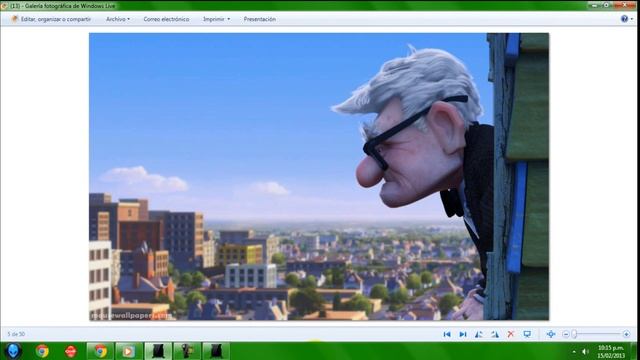640x360 pixels.
Task: Start Presentación slideshow
Action: point(260,19)
